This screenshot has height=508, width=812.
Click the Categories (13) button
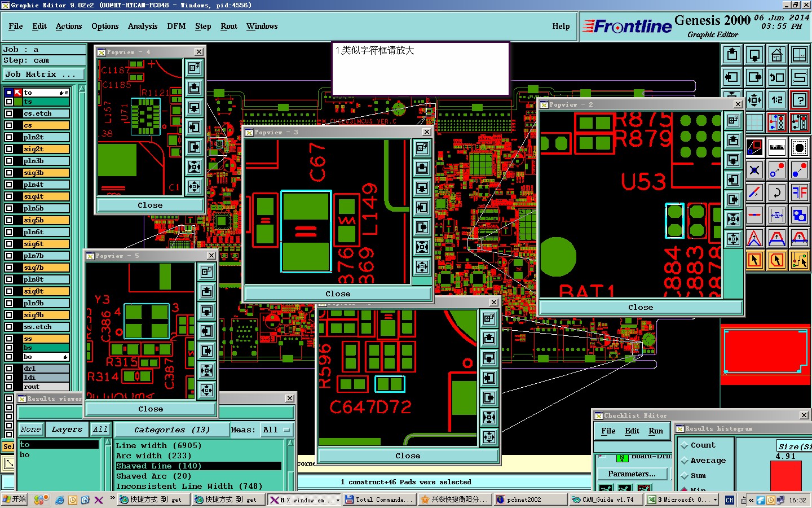[x=172, y=430]
